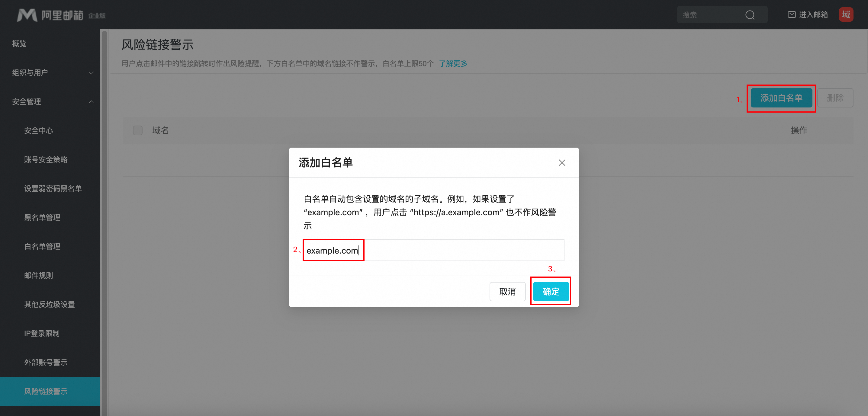The image size is (868, 416).
Task: Open 安全中心 in the sidebar
Action: (38, 131)
